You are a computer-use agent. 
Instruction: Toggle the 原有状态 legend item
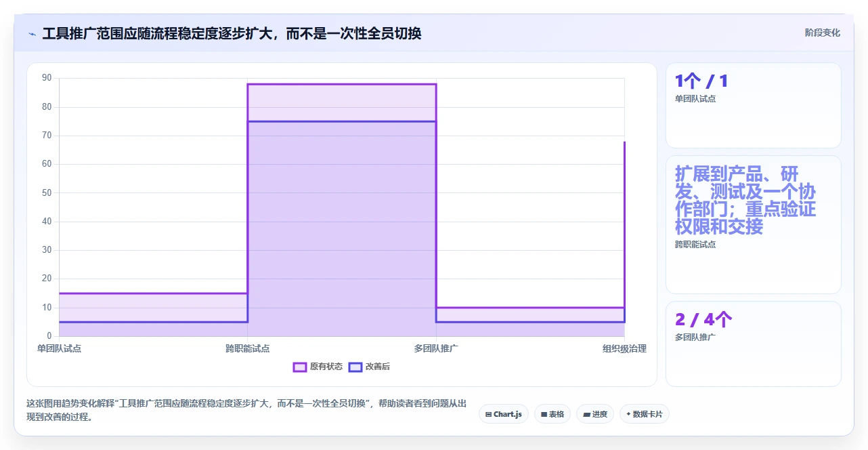coord(318,367)
